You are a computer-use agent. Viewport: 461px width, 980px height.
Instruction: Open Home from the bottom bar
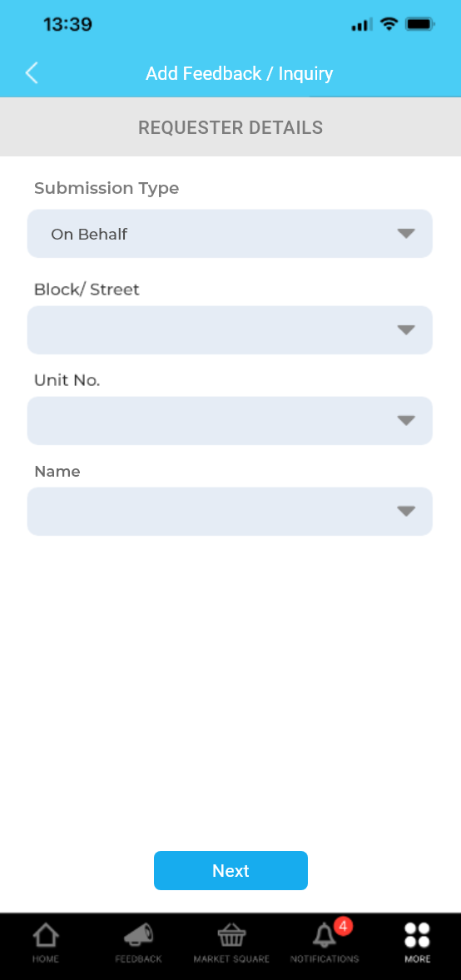pos(46,936)
